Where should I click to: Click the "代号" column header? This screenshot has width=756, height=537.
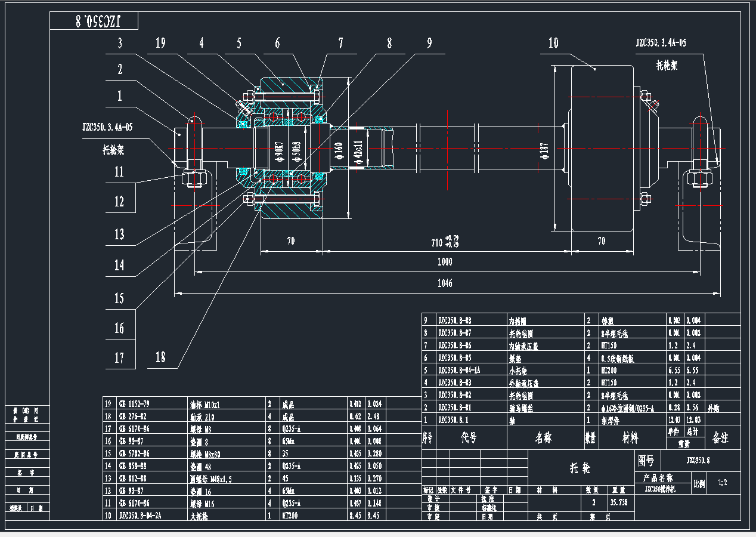coord(469,438)
